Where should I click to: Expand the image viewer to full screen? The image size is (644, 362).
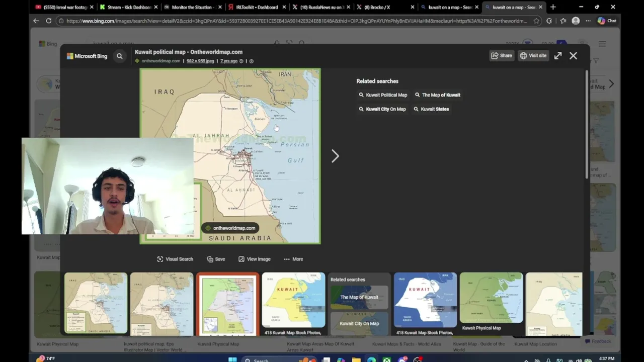coord(558,56)
